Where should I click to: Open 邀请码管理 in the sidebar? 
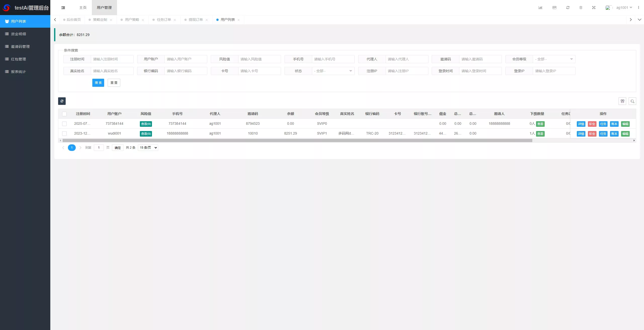(x=25, y=47)
